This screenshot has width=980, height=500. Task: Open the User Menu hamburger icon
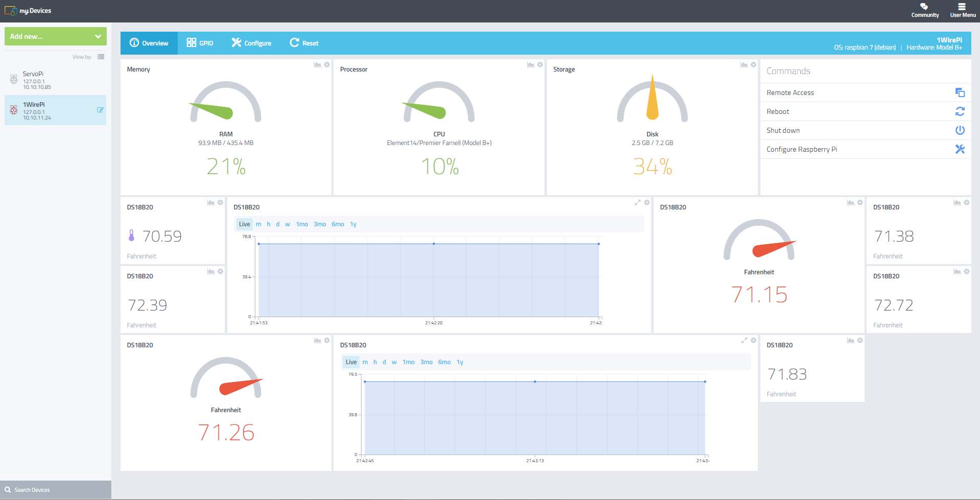click(962, 7)
